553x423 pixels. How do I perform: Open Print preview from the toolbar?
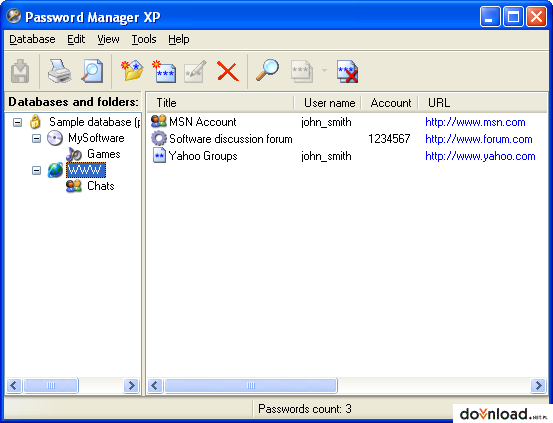92,71
